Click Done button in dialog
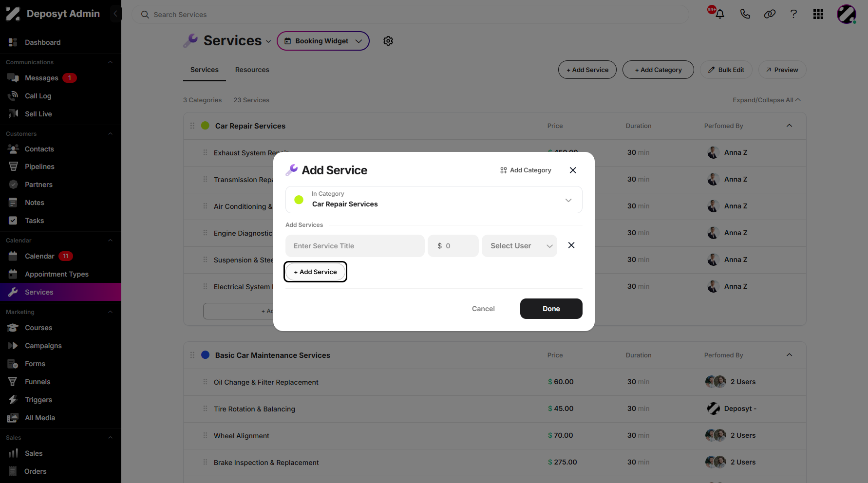 pos(551,309)
